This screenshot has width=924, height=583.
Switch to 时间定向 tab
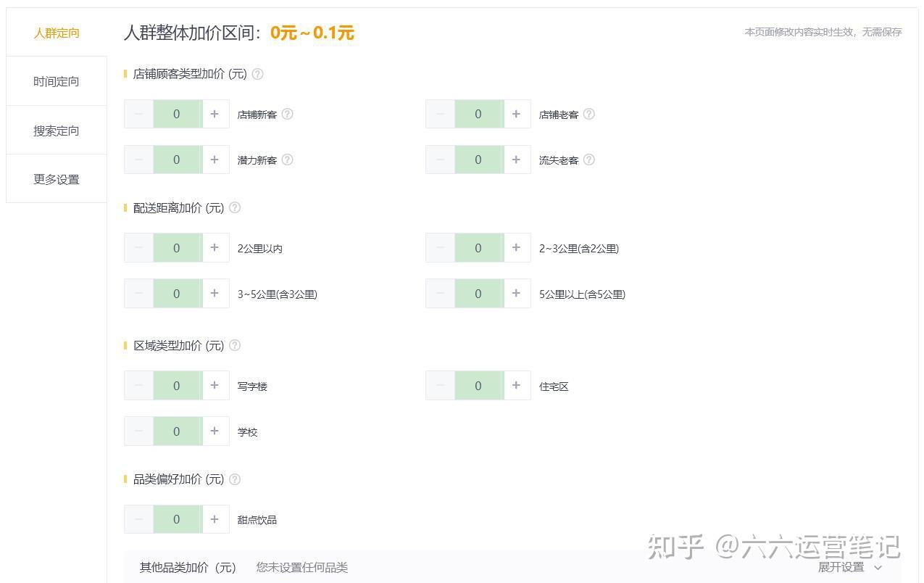pyautogui.click(x=57, y=81)
